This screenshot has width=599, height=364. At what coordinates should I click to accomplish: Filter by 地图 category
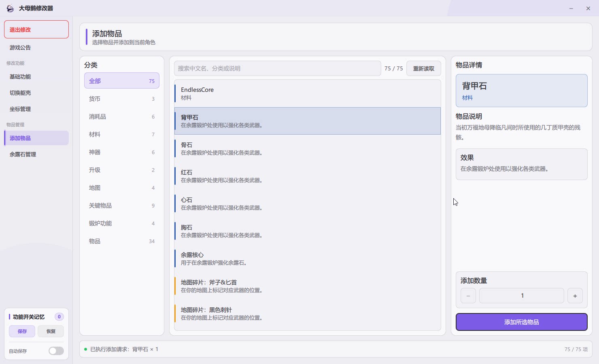tap(122, 188)
